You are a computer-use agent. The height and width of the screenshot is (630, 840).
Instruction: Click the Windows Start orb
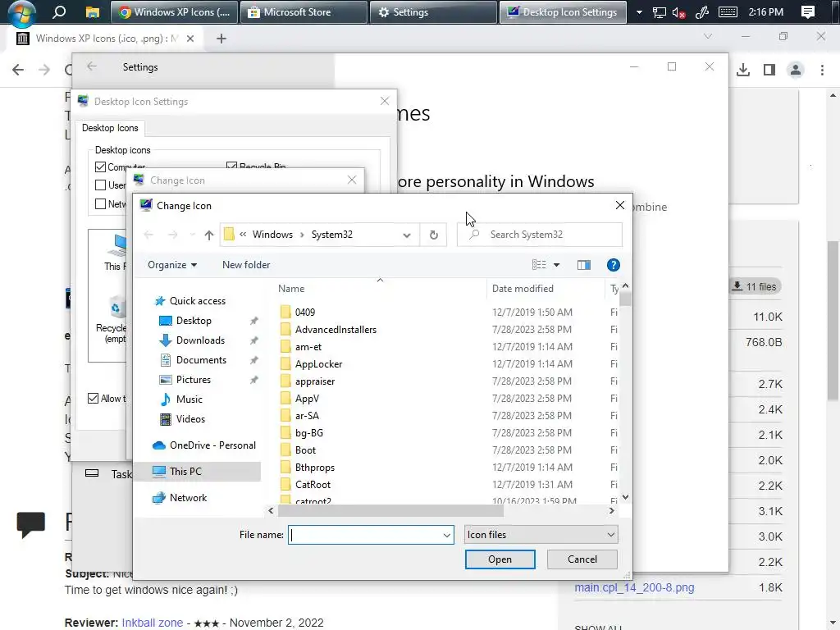click(22, 13)
